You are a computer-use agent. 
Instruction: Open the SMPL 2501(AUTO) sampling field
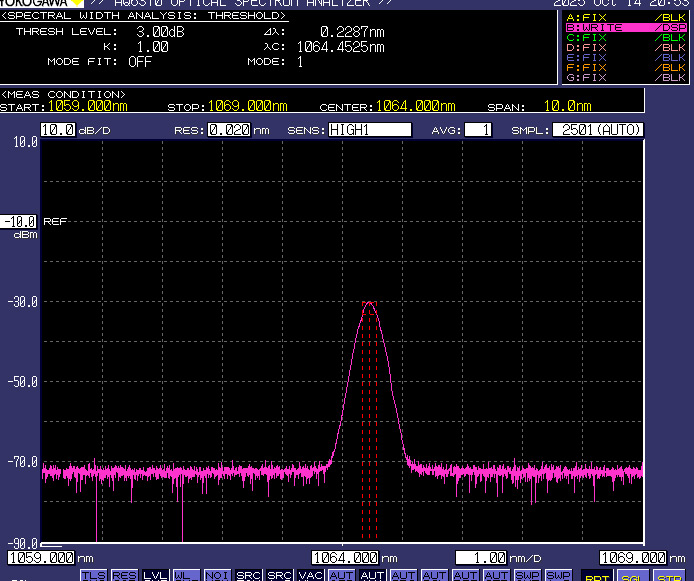[x=600, y=130]
